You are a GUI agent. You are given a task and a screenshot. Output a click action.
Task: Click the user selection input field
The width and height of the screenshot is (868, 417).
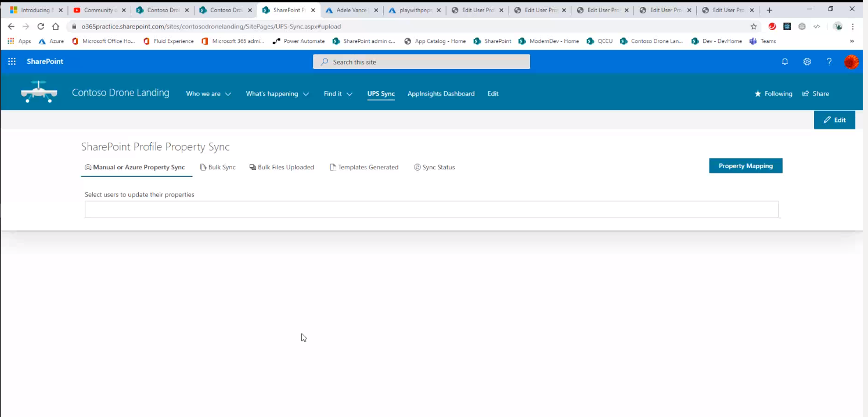click(431, 209)
